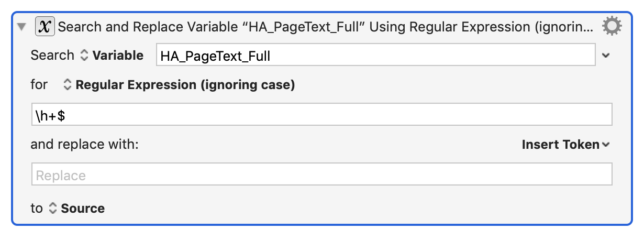The height and width of the screenshot is (240, 644).
Task: Click the "for" label text
Action: (39, 84)
